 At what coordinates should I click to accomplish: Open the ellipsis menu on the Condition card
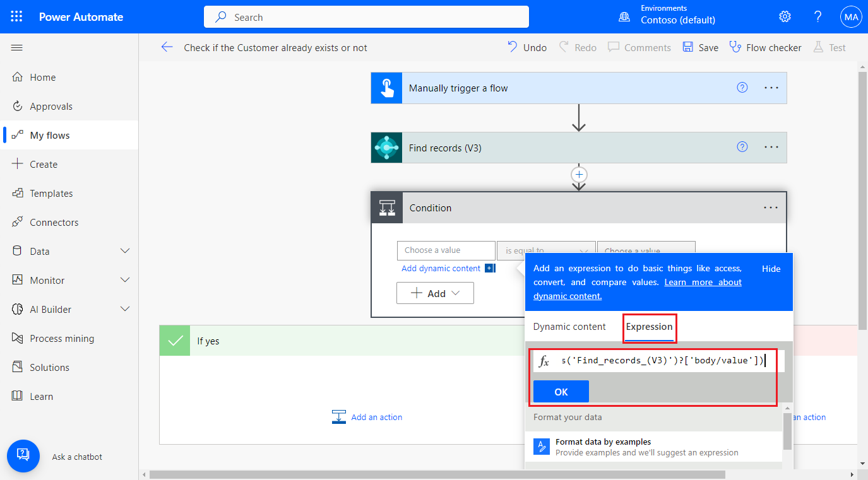click(x=770, y=208)
